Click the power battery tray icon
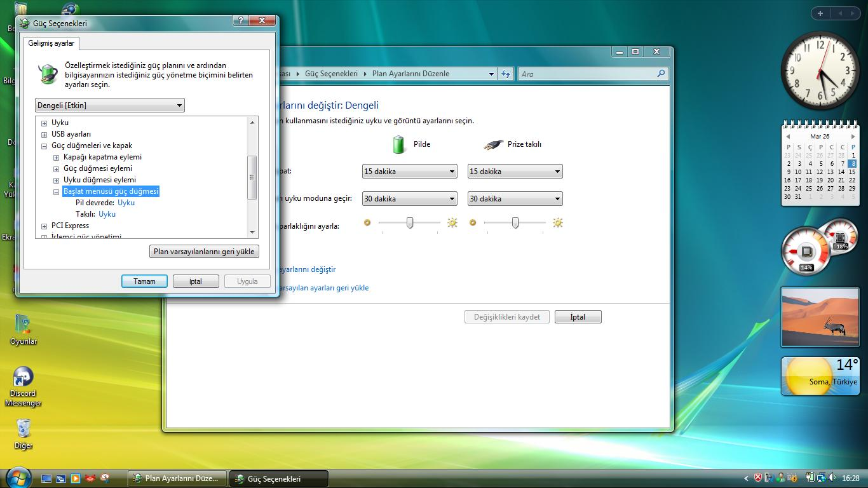 pyautogui.click(x=810, y=478)
